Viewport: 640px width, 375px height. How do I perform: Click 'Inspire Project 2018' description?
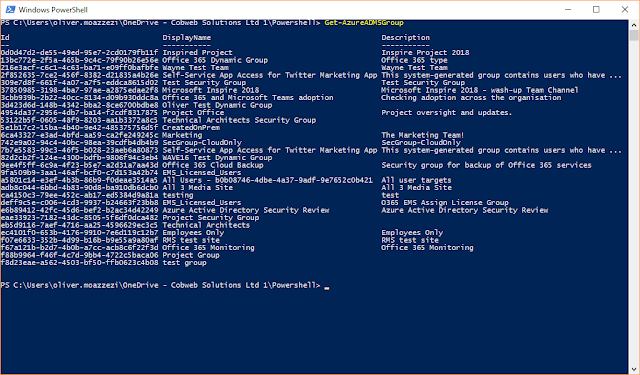425,53
